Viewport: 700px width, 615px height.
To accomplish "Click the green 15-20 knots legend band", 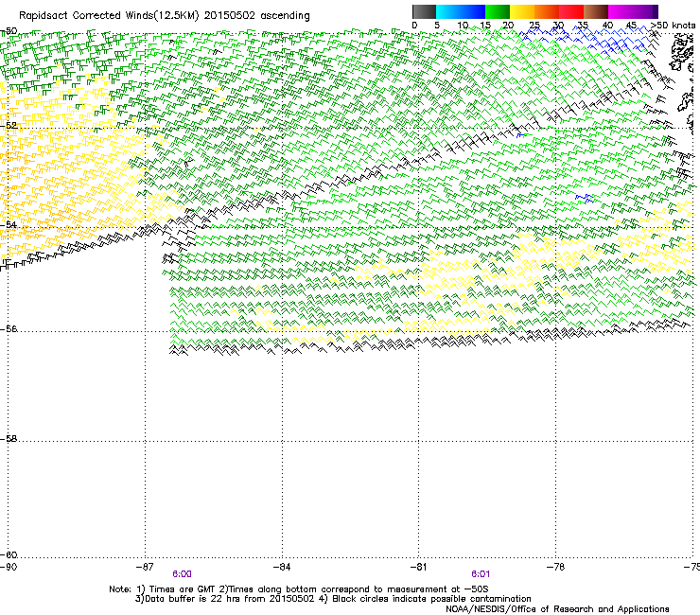I will (498, 11).
